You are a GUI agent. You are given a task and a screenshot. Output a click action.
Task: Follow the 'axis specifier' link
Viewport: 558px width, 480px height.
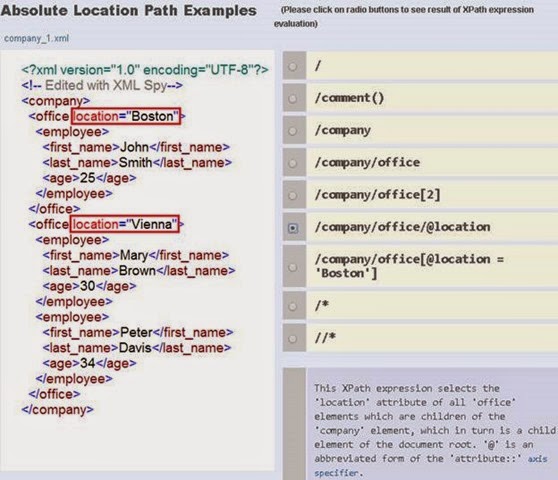[x=431, y=466]
